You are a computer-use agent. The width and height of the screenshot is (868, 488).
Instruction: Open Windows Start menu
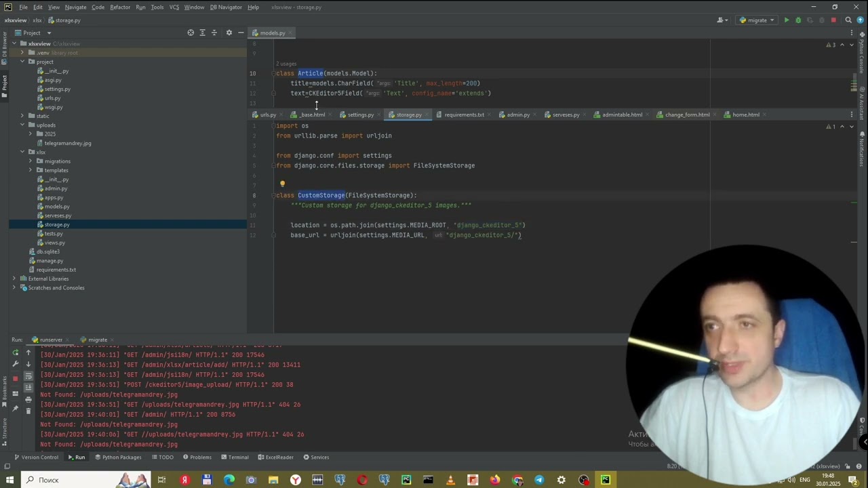(x=9, y=480)
